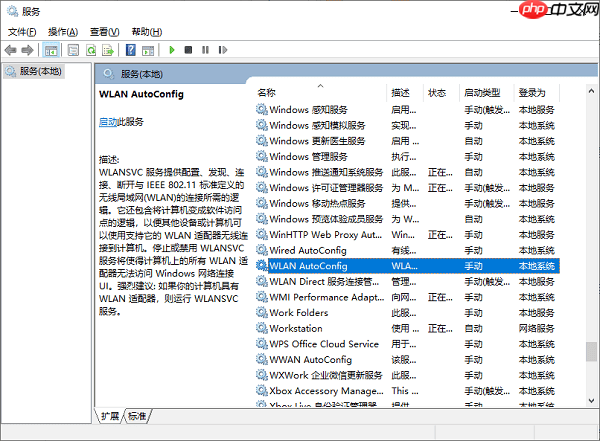Select the Wired AutoConfig service row
Viewport: 600px width, 441px height.
coord(307,250)
